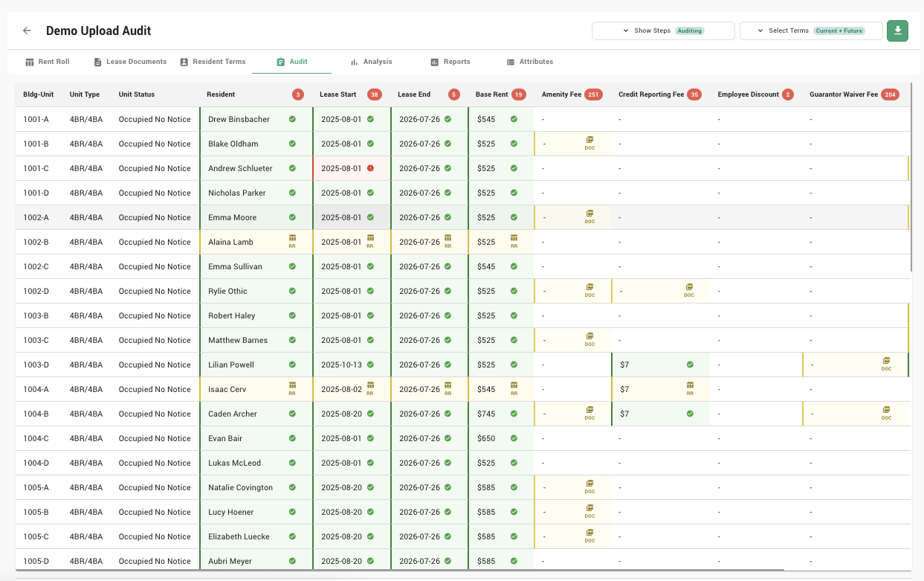Click the back arrow next to Demo Upload Audit
The width and height of the screenshot is (924, 581).
click(x=27, y=31)
